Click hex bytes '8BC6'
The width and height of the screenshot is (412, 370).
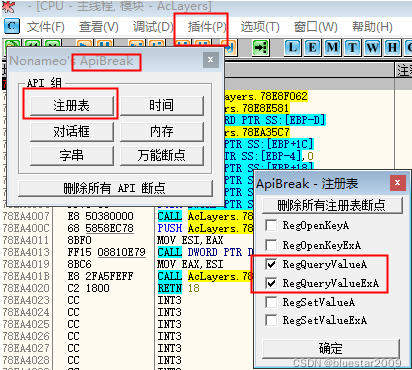(79, 264)
